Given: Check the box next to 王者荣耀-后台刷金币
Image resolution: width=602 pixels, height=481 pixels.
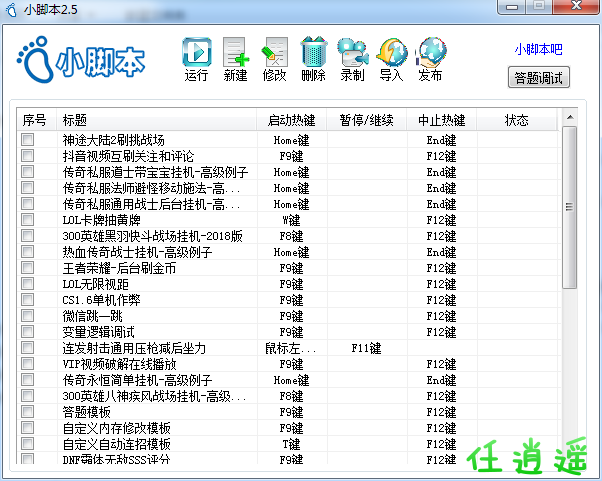Looking at the screenshot, I should [28, 268].
